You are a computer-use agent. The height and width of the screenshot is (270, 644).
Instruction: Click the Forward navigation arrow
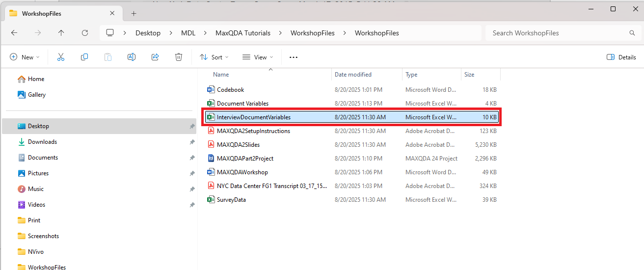click(38, 33)
